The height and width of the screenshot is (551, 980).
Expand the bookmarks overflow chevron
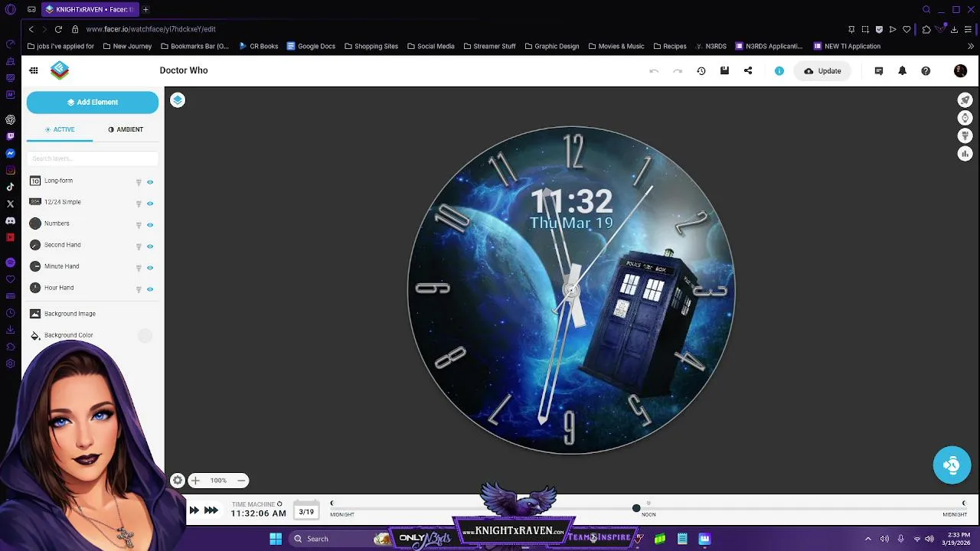[971, 46]
